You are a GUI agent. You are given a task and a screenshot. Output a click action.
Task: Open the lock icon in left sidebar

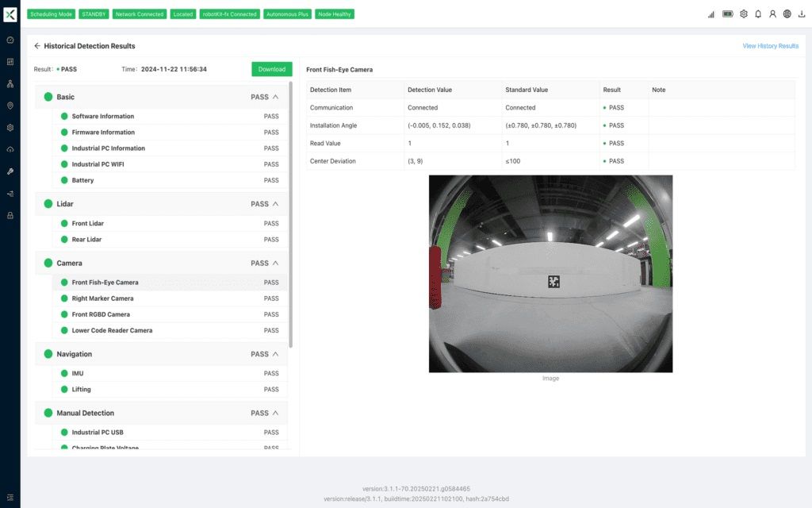10,215
